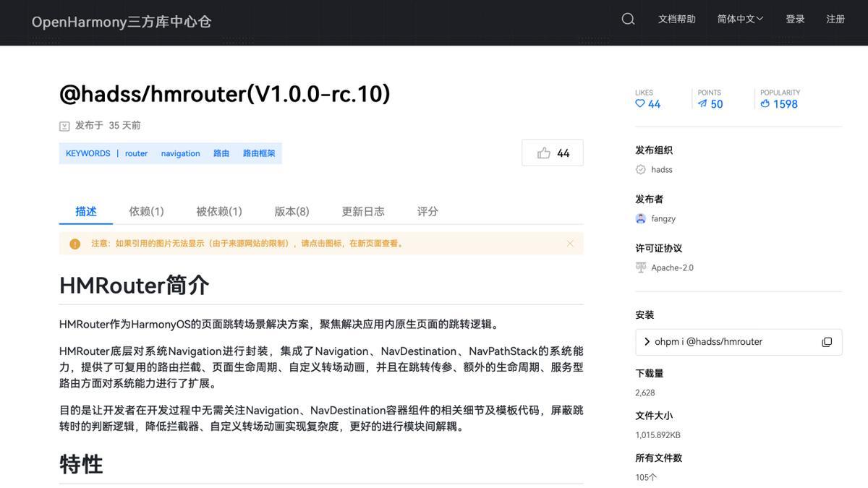This screenshot has width=868, height=488.
Task: Open the search magnifier icon
Action: point(628,19)
